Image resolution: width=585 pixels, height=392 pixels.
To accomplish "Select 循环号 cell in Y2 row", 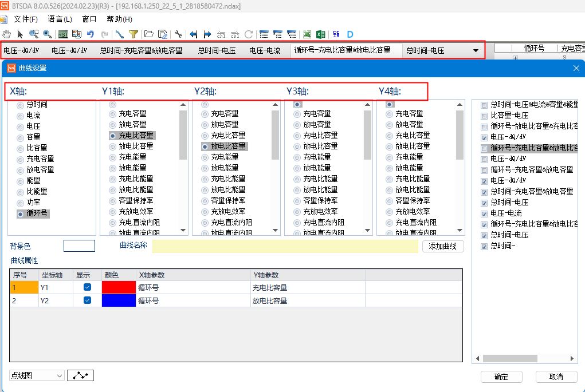I will point(193,300).
